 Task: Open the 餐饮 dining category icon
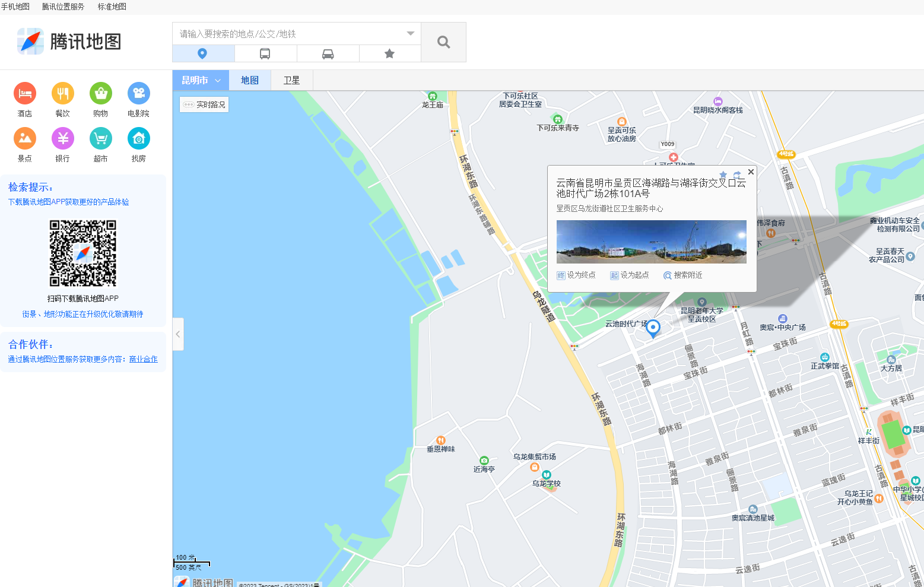click(63, 93)
